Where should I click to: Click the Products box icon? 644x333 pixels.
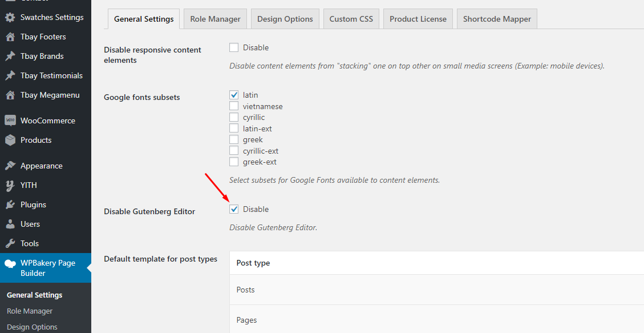[10, 140]
